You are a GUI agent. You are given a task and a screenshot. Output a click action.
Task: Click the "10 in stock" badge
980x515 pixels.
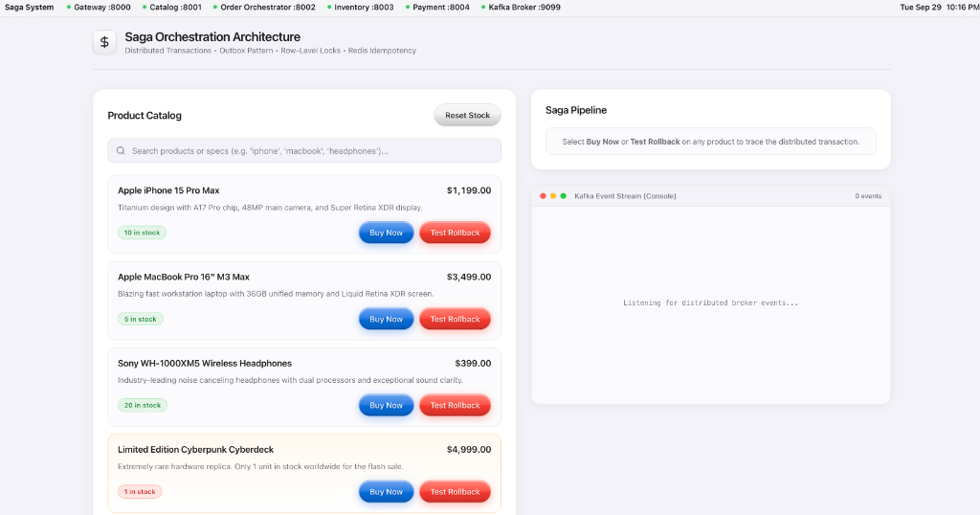point(142,233)
